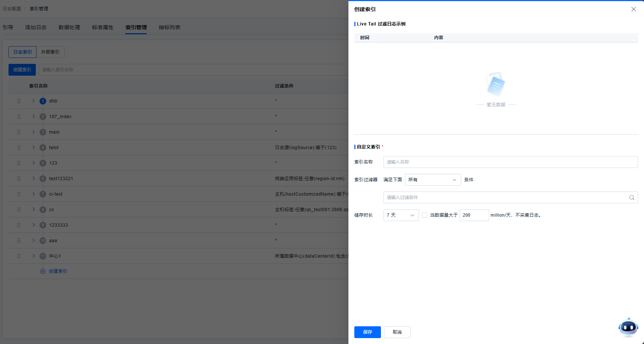Expand the test123221 index row

34,179
